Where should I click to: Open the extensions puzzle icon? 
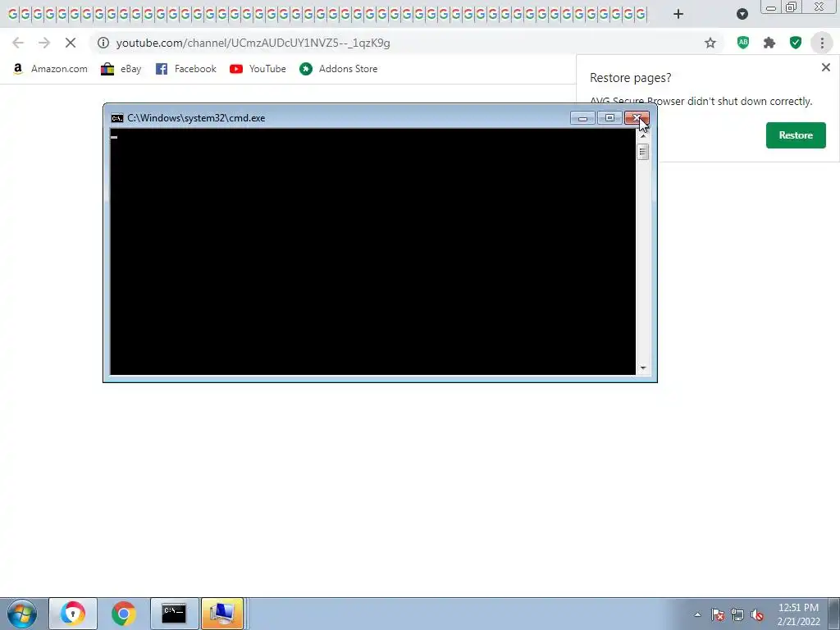click(769, 43)
